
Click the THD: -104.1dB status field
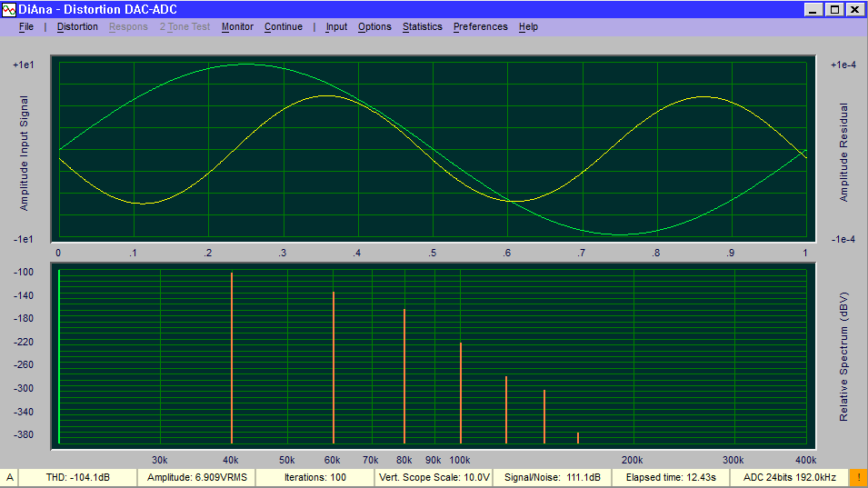(77, 477)
